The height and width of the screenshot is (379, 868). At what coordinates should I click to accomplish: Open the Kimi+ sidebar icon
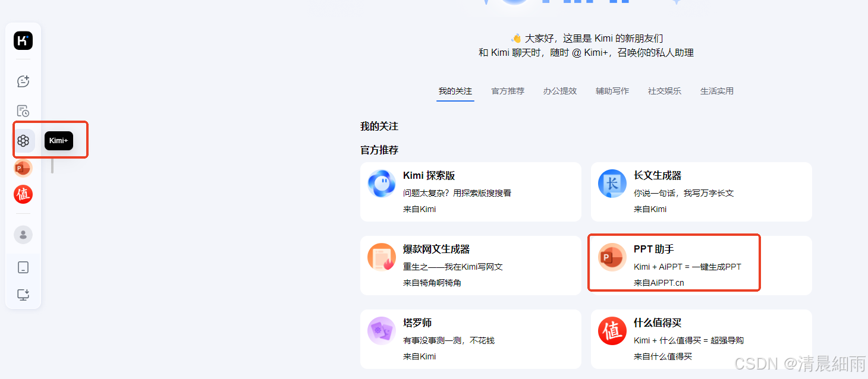pos(23,141)
